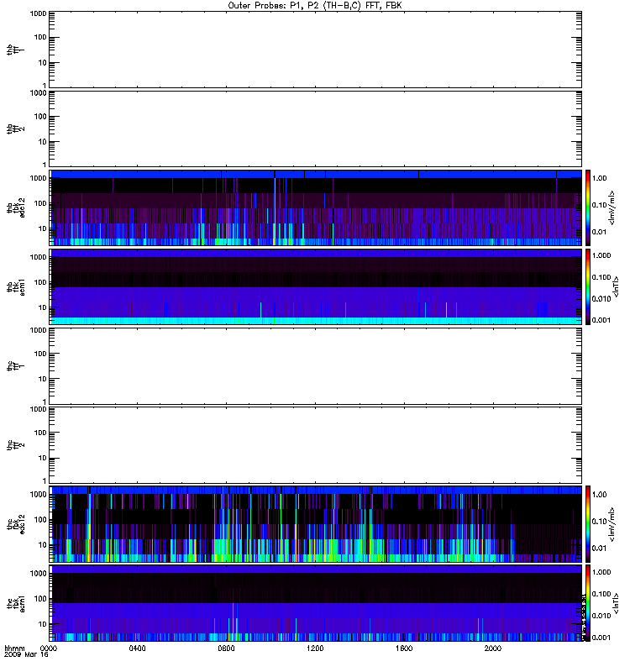Click the '<|nT|>' unit label beside thc scm1 color bar

617,603
